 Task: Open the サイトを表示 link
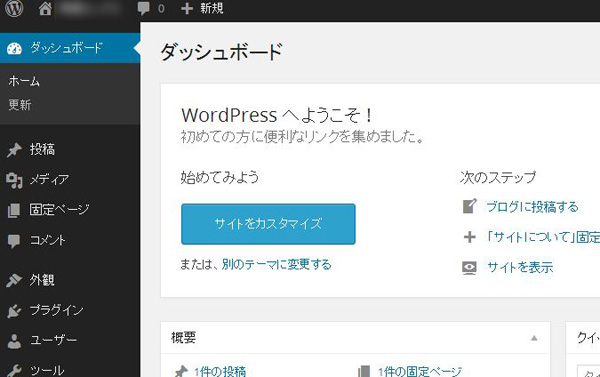tap(520, 267)
